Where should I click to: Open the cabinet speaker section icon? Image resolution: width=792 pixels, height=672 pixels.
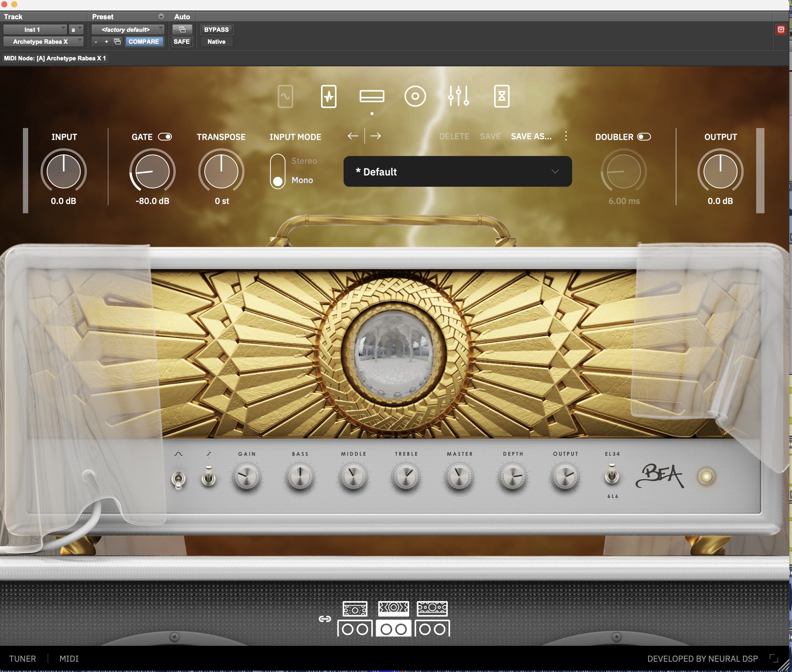pyautogui.click(x=415, y=97)
